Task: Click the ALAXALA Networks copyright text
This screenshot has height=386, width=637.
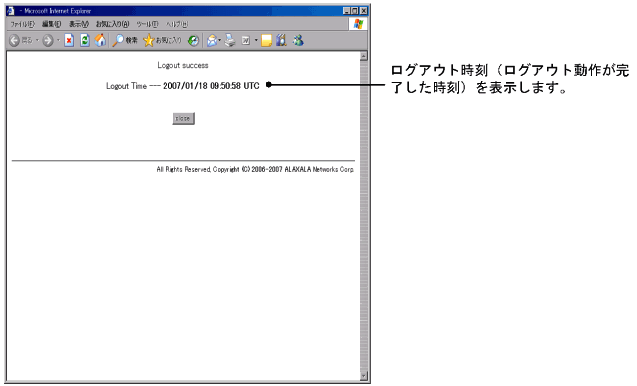Action: (255, 169)
